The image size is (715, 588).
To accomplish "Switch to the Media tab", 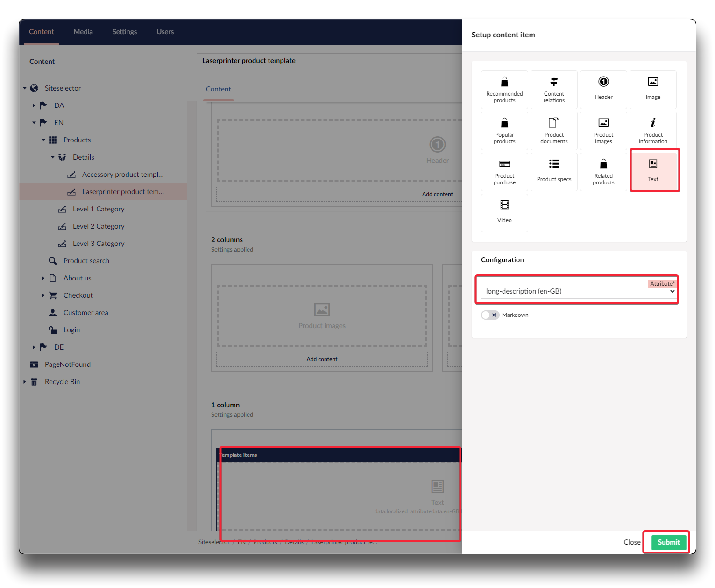I will click(x=83, y=32).
